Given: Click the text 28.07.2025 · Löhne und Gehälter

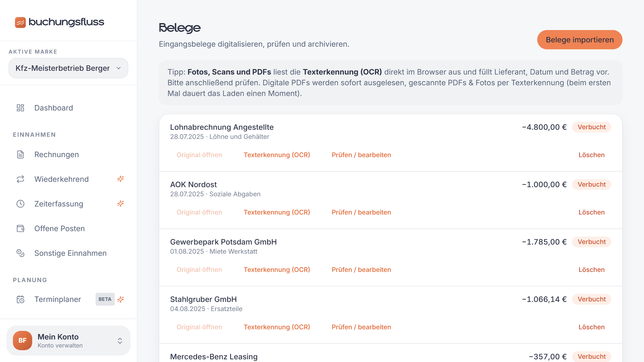Looking at the screenshot, I should click(x=220, y=137).
